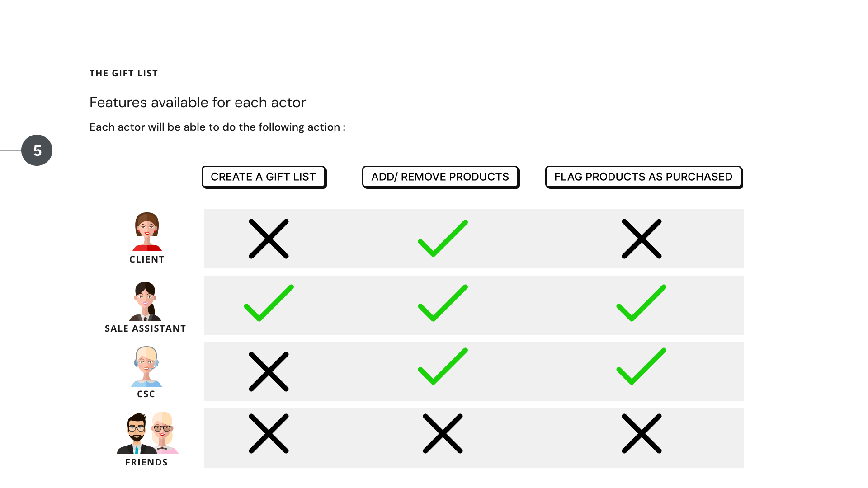Click The Gift List section heading
Screen dimensions: 868x488
pos(123,73)
